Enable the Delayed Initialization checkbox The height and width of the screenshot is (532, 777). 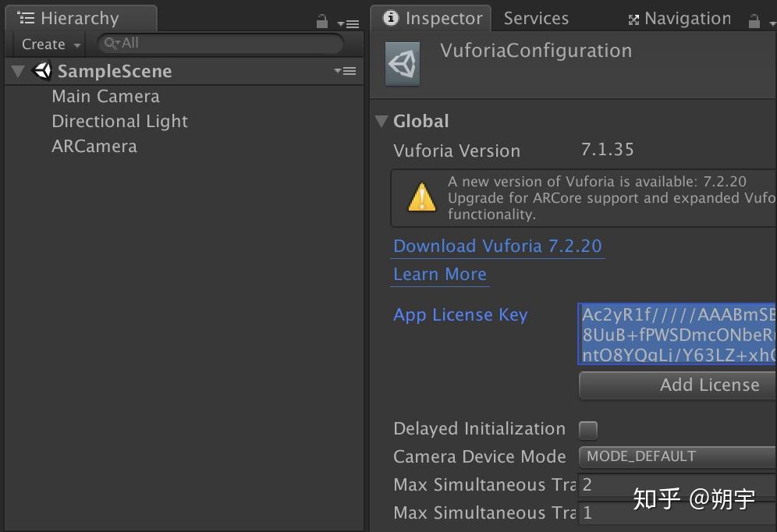tap(588, 429)
